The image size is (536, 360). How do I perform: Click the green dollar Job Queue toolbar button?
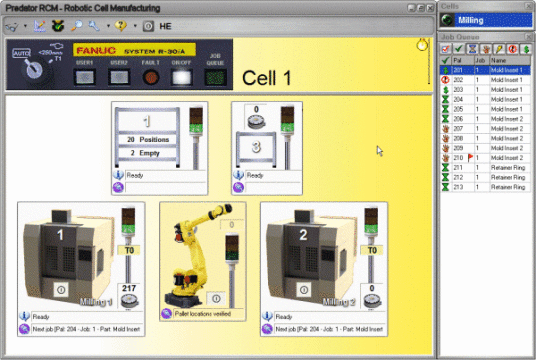(x=526, y=49)
